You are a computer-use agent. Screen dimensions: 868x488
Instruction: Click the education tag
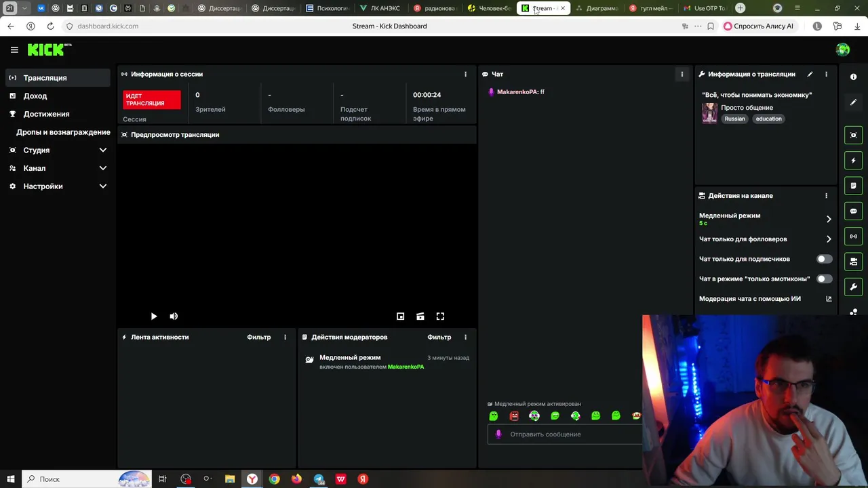pyautogui.click(x=768, y=119)
